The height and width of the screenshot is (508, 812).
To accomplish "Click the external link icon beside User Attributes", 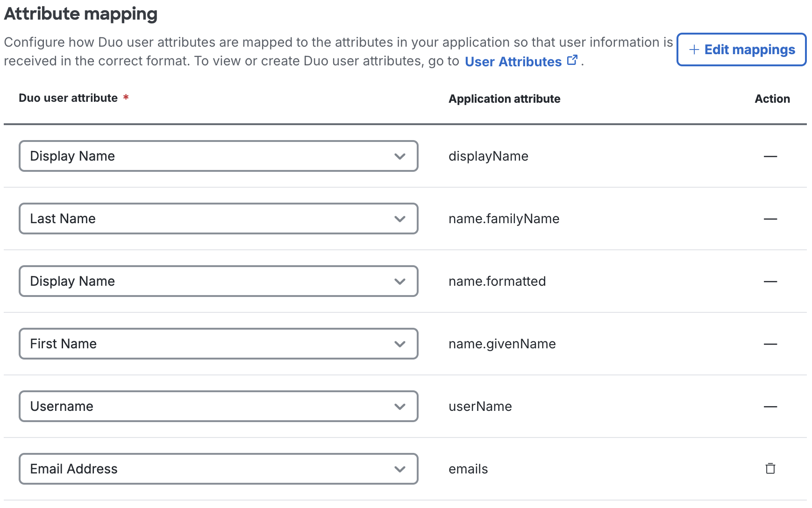I will pos(573,59).
